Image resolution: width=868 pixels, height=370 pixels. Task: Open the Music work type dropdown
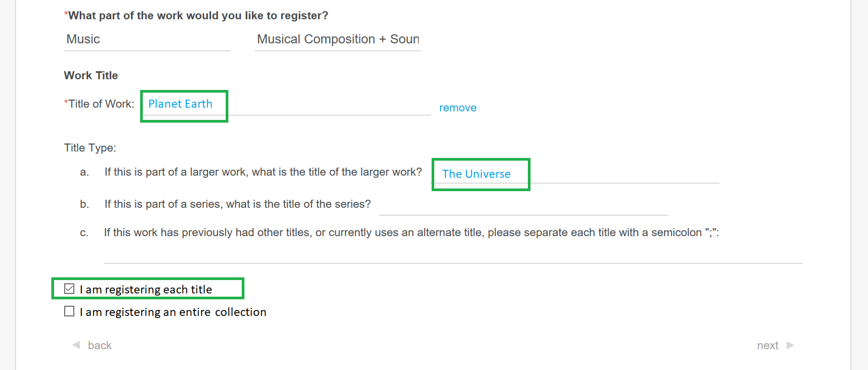pyautogui.click(x=147, y=40)
